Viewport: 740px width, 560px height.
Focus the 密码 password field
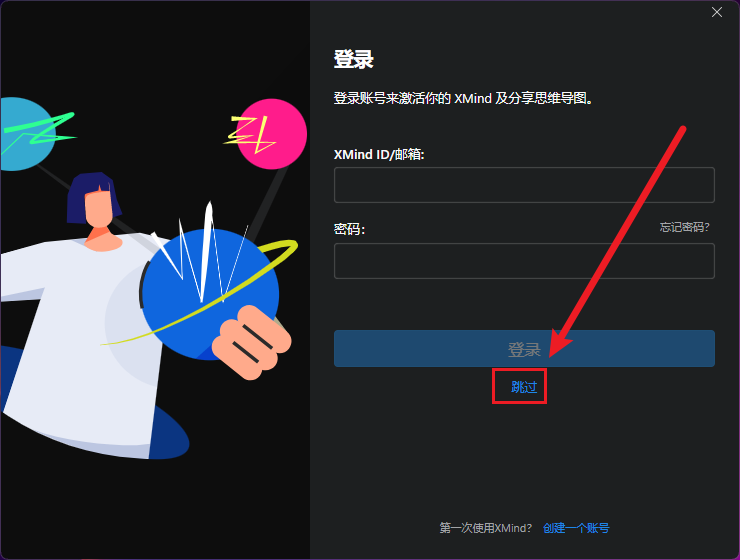[x=524, y=261]
